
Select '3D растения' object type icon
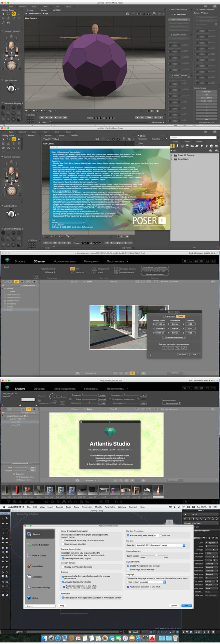[x=94, y=269]
